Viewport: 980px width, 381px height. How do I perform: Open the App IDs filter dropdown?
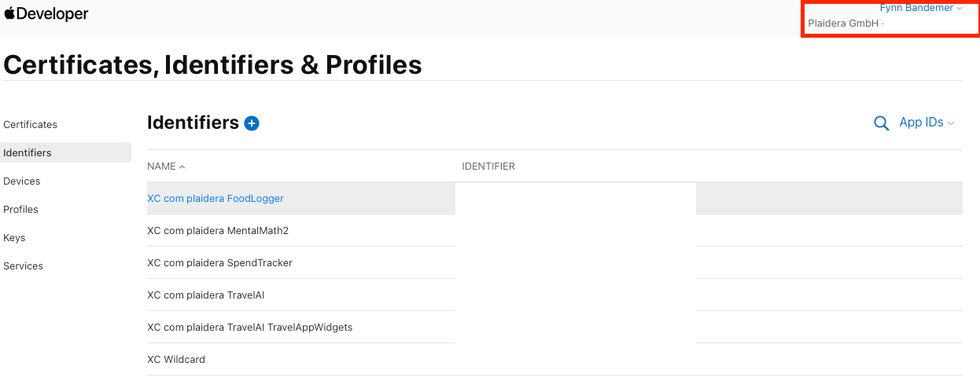pyautogui.click(x=927, y=123)
